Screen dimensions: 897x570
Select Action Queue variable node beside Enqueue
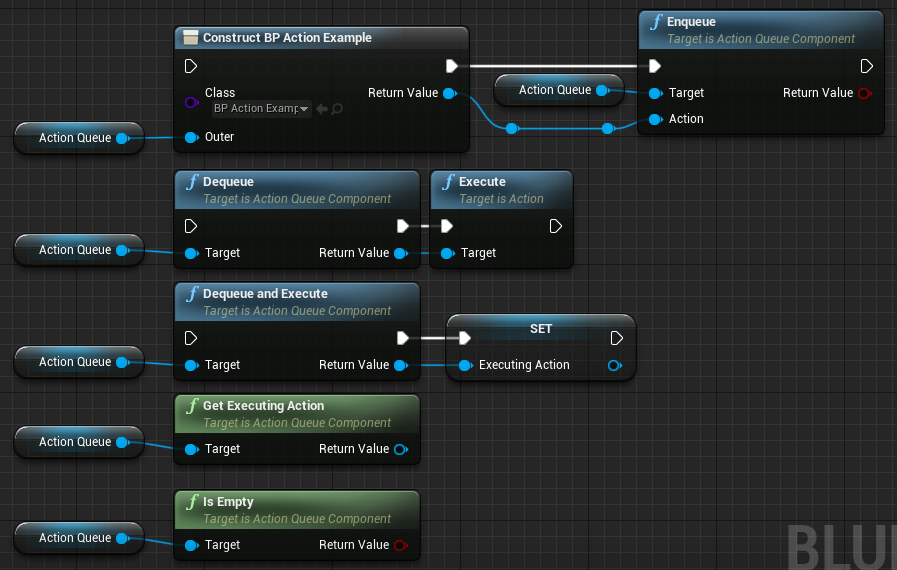point(558,90)
